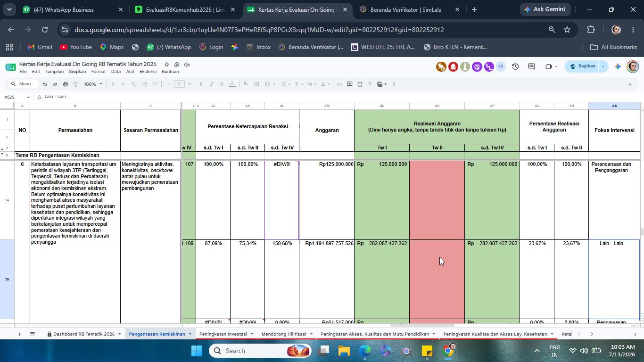Screen dimensions: 644x362
Task: Insert chart from toolbar
Action: pos(360,84)
